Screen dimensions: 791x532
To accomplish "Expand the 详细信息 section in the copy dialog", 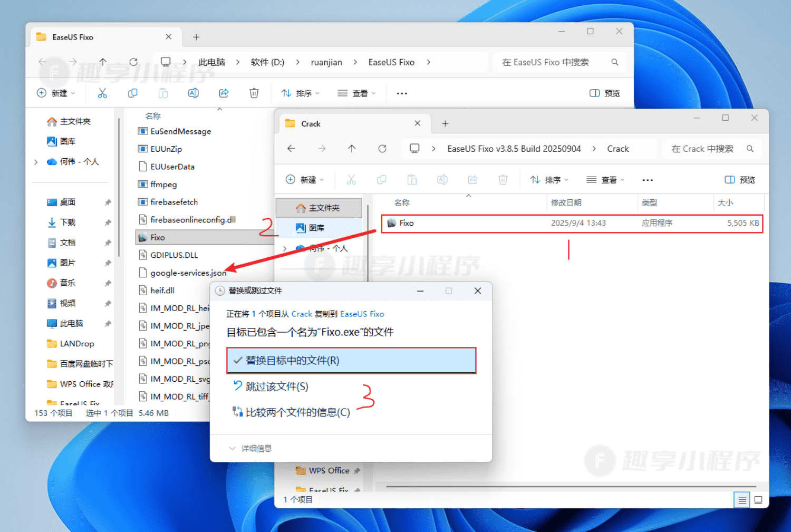I will 250,448.
